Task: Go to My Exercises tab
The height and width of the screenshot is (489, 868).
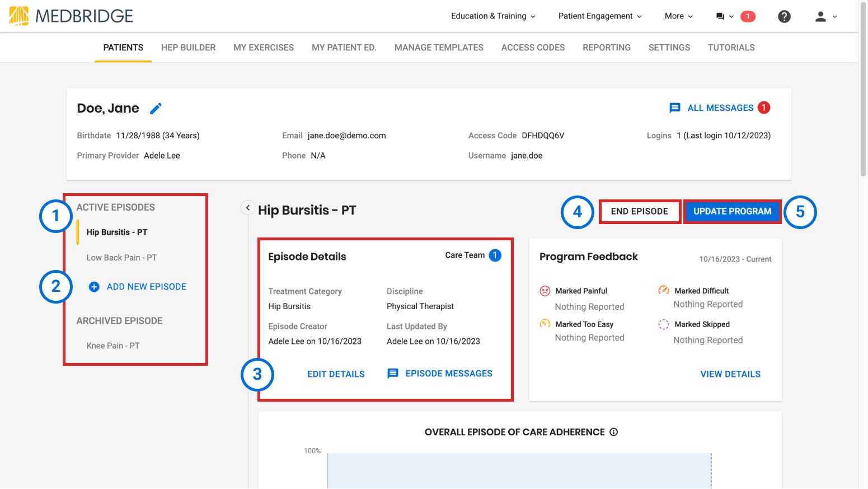Action: coord(264,48)
